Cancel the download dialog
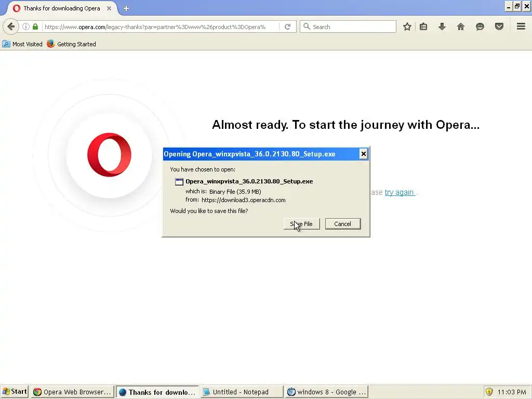The image size is (532, 399). pos(343,224)
